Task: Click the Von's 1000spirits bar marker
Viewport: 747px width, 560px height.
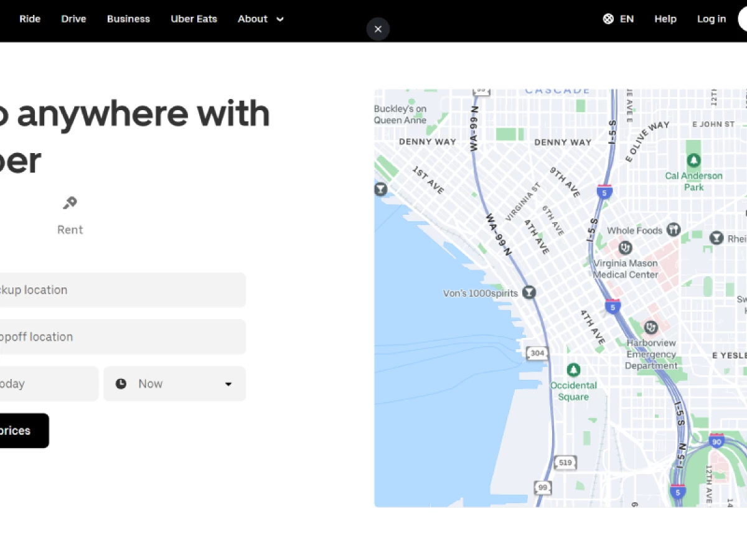Action: point(529,292)
